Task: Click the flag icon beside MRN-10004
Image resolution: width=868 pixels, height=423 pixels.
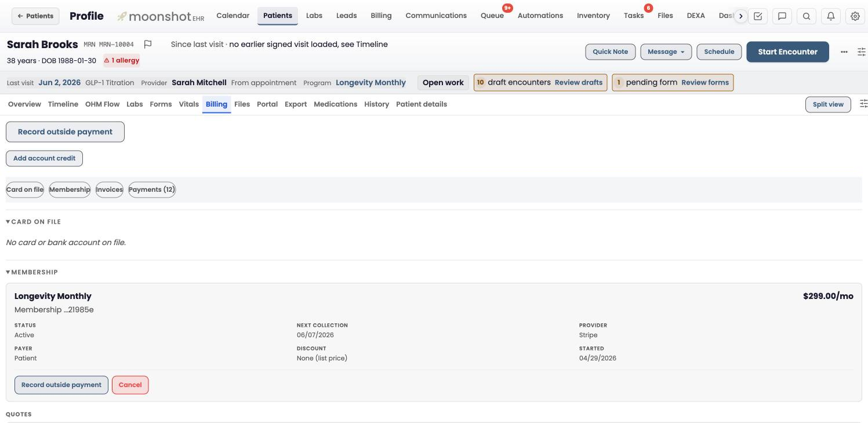Action: point(148,44)
